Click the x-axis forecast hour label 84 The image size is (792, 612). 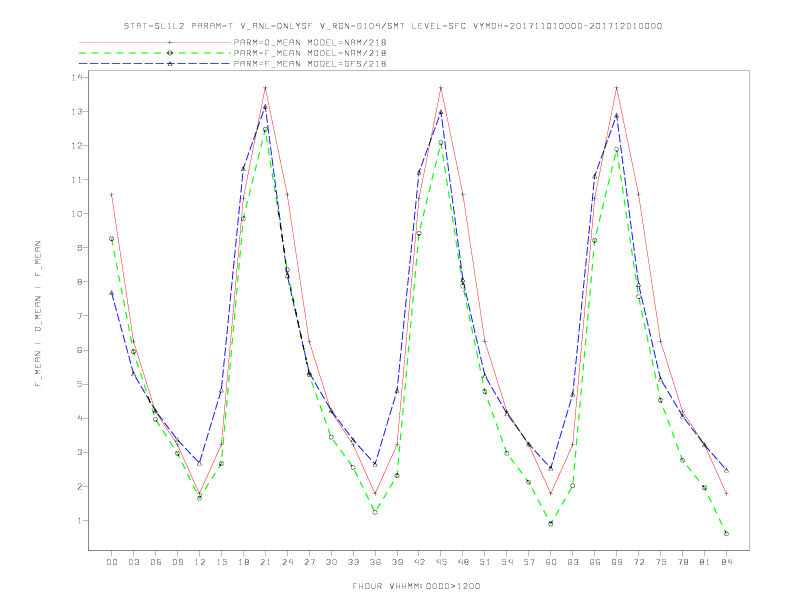tap(726, 562)
